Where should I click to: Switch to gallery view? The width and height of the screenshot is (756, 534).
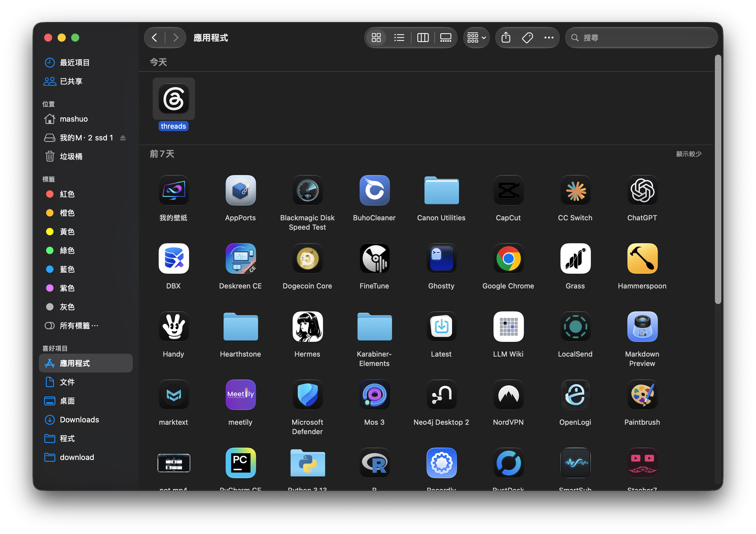click(446, 38)
